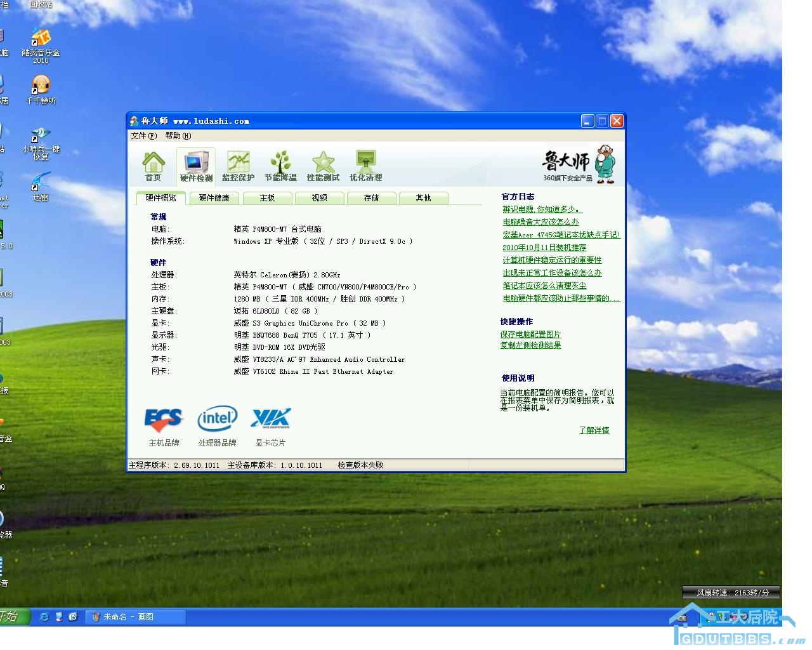This screenshot has width=812, height=650.
Task: Open the 电脑噪音大应该怎么办 article link
Action: pyautogui.click(x=540, y=222)
